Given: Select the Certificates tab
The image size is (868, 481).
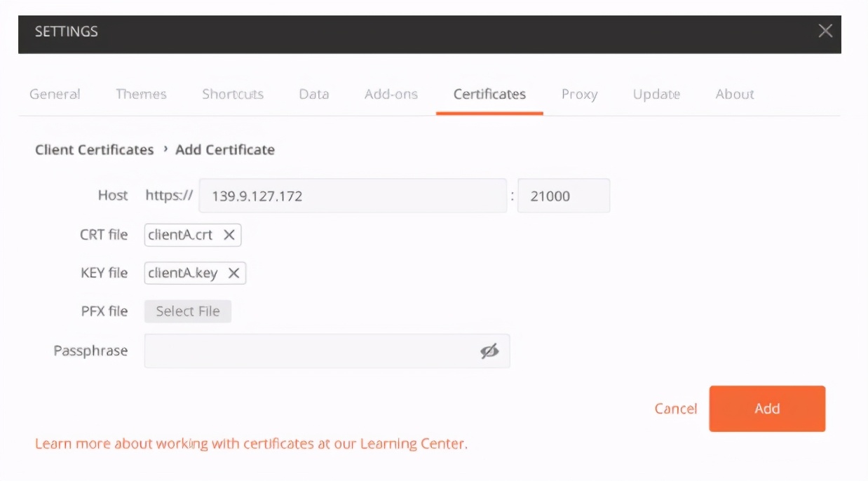Looking at the screenshot, I should pos(489,94).
